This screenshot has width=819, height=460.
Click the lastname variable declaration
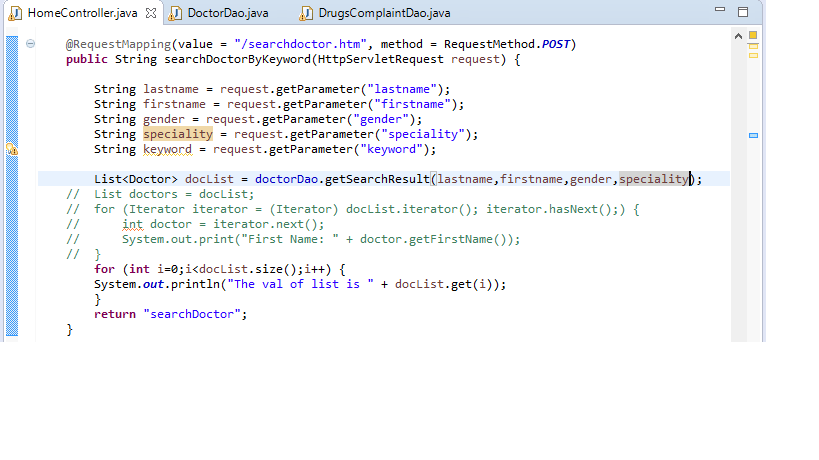pyautogui.click(x=171, y=89)
